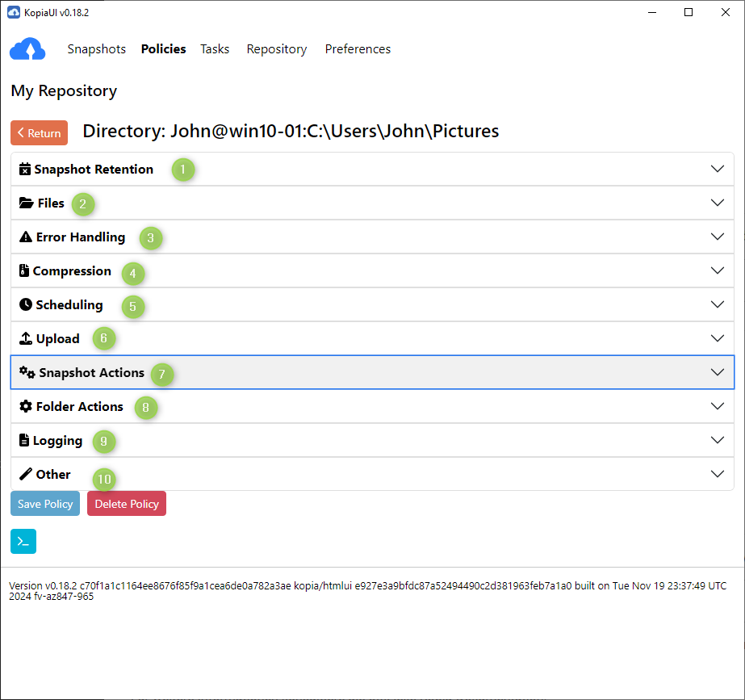This screenshot has width=745, height=700.
Task: Click the clock icon beside Scheduling
Action: tap(26, 304)
